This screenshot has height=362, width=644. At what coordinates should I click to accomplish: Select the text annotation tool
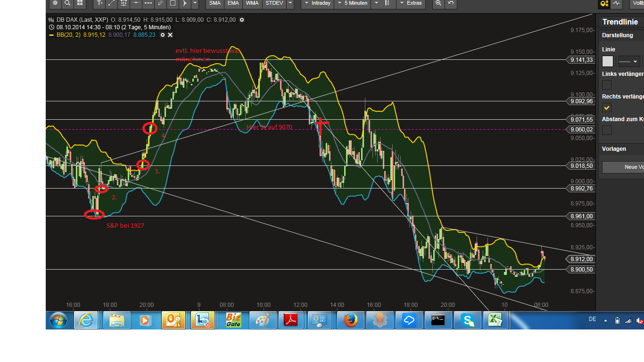[99, 3]
